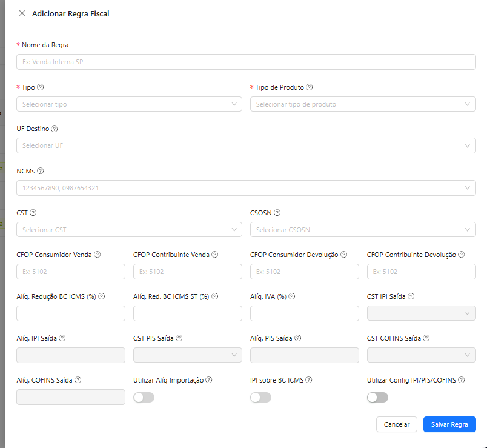Click the Alíq. IVA (%) help icon
This screenshot has height=448, width=487.
292,296
